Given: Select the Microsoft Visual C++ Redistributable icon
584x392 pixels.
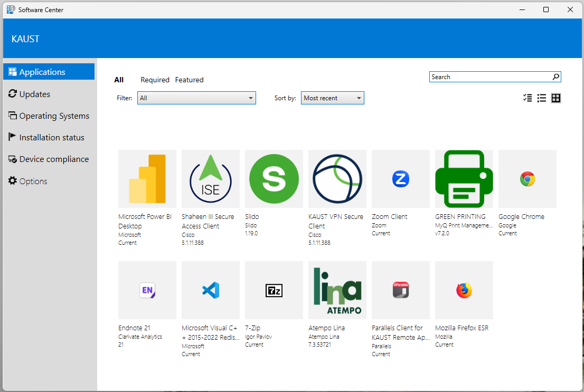Looking at the screenshot, I should click(x=211, y=290).
